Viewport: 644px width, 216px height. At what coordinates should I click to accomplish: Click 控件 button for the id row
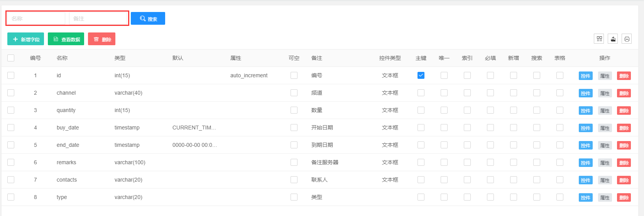[x=585, y=76]
